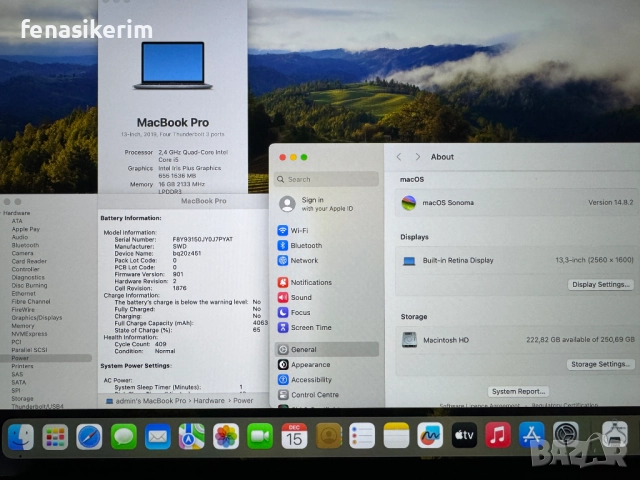The width and height of the screenshot is (640, 480).
Task: Select macOS Sonoma version row
Action: [x=517, y=202]
